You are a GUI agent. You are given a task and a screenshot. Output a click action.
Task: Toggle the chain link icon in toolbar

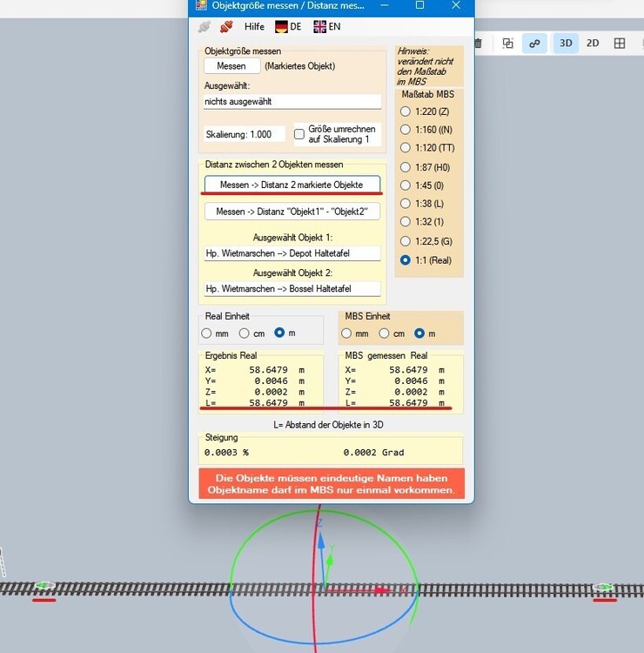pyautogui.click(x=534, y=43)
